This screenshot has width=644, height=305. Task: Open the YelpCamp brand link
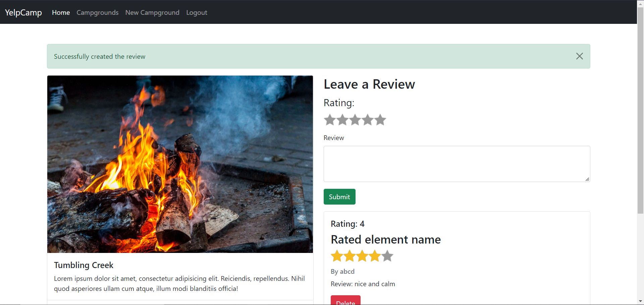[x=23, y=12]
